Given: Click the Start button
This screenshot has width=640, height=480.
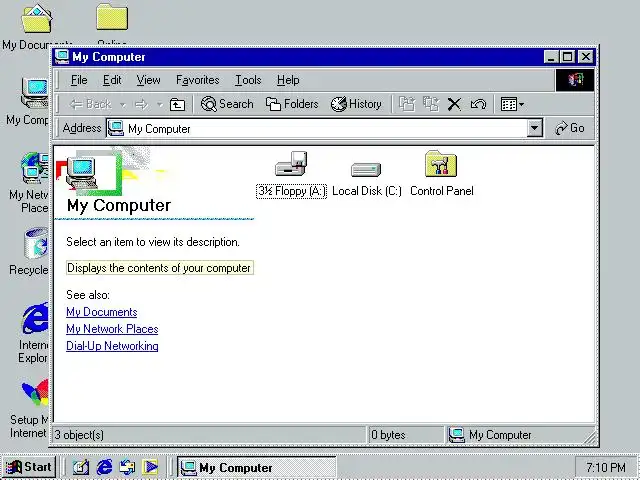Looking at the screenshot, I should coord(28,467).
